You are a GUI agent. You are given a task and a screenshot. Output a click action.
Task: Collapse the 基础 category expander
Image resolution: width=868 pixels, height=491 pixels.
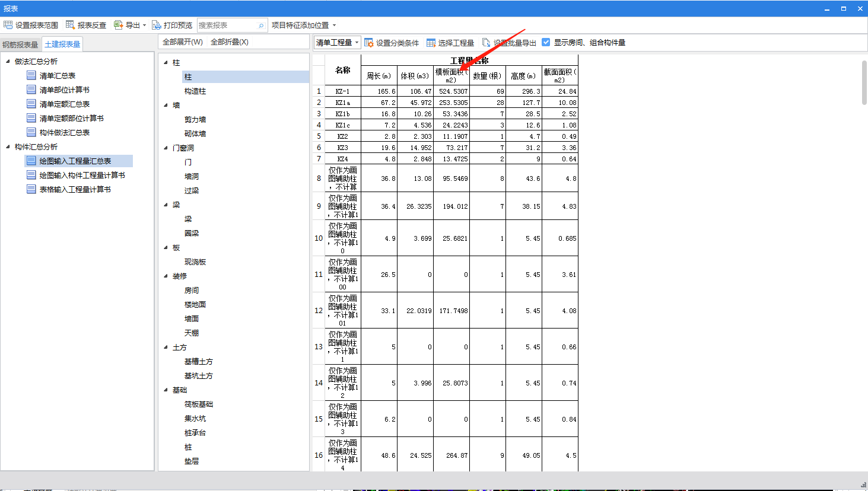166,390
